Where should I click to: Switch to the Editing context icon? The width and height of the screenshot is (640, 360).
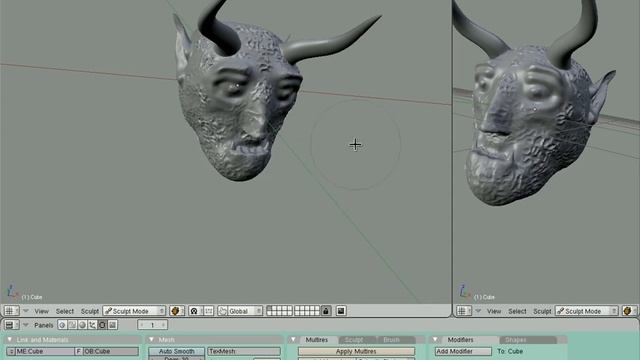(102, 325)
